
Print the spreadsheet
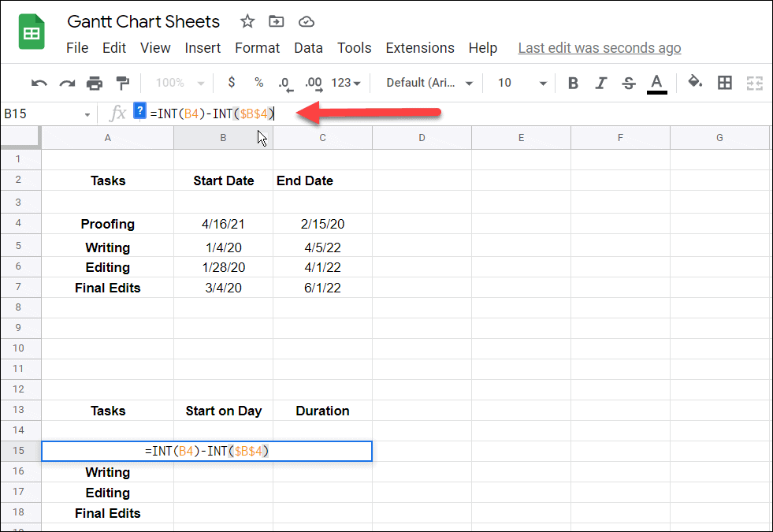95,83
